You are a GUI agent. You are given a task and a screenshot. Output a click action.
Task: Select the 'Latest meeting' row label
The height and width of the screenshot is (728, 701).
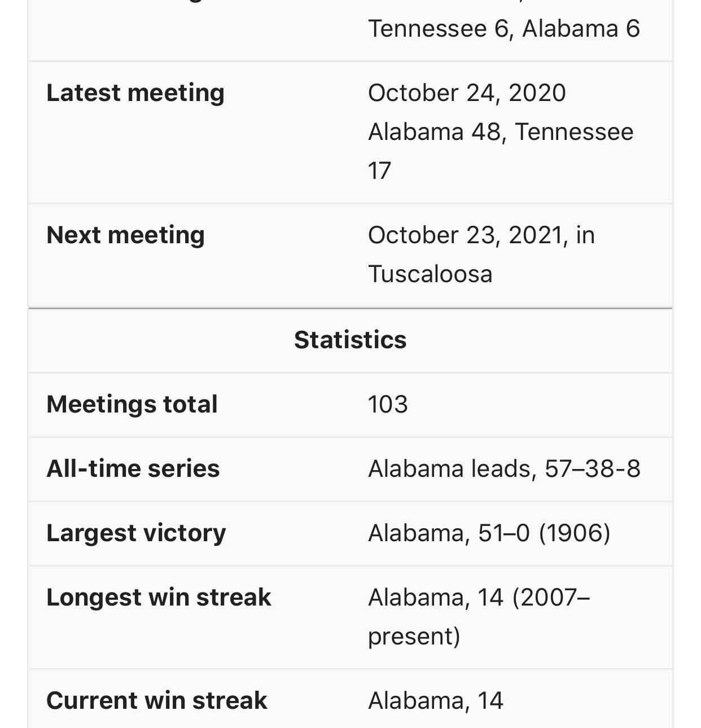(x=135, y=93)
